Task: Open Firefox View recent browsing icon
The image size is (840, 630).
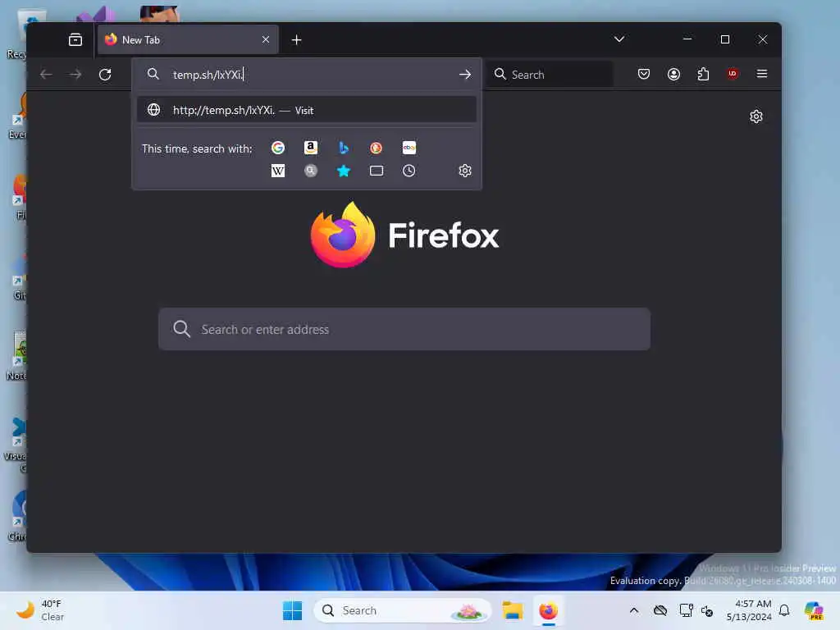Action: pyautogui.click(x=75, y=39)
